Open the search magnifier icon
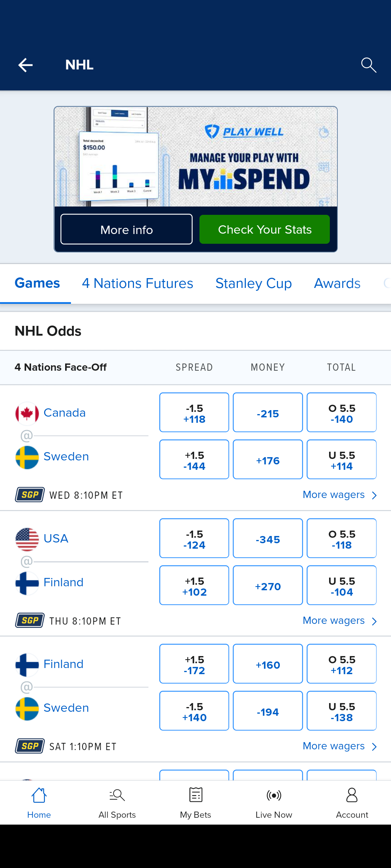 [369, 65]
